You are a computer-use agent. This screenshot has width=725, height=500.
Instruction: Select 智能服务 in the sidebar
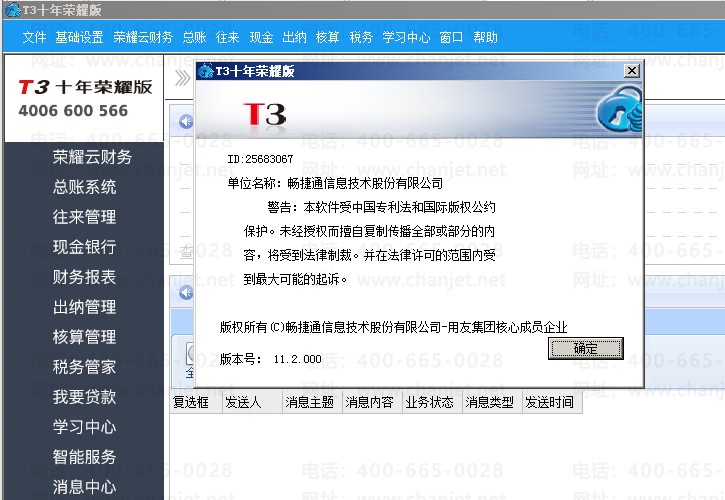point(84,457)
